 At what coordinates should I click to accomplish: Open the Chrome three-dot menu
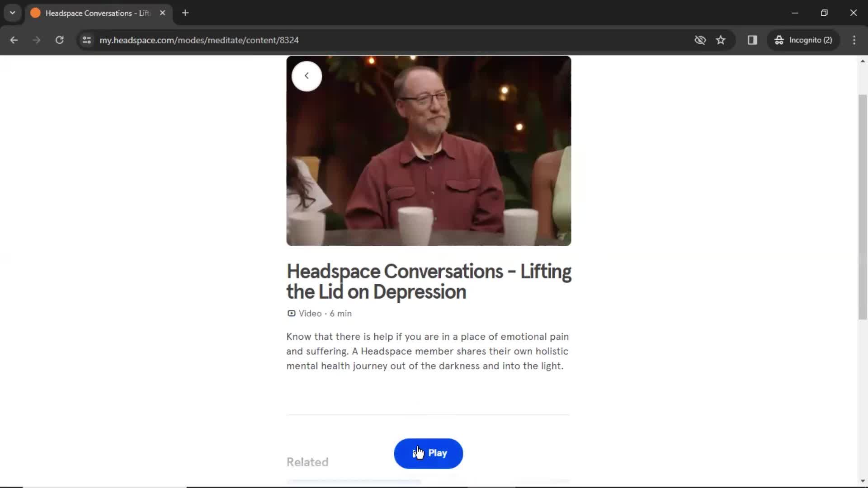tap(854, 40)
